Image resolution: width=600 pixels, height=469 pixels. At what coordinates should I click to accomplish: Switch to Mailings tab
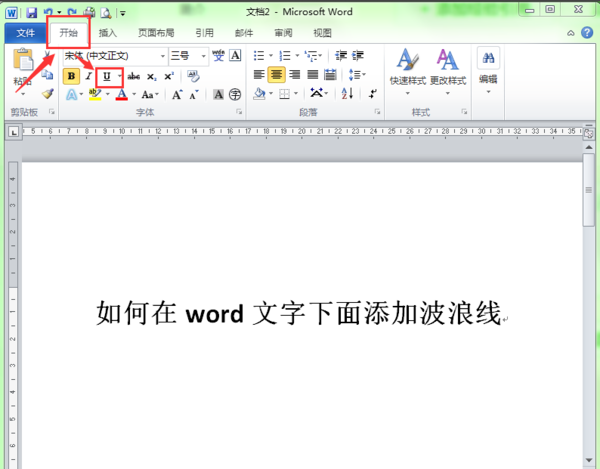click(244, 33)
